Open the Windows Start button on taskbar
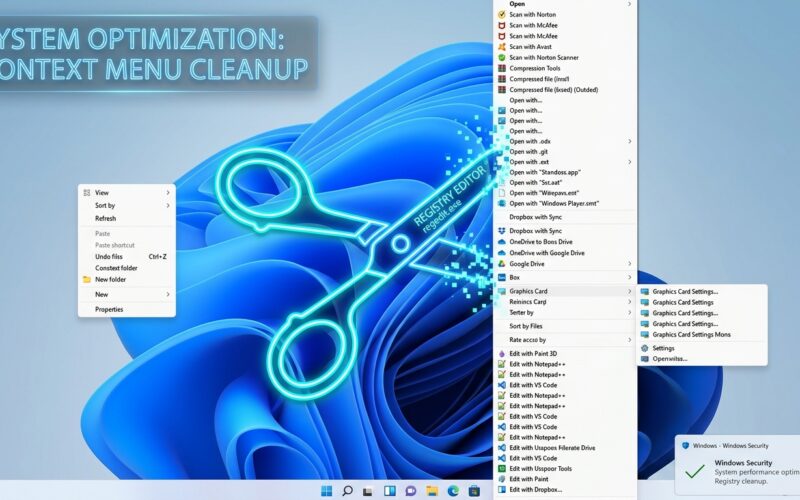Viewport: 800px width, 500px height. 327,491
